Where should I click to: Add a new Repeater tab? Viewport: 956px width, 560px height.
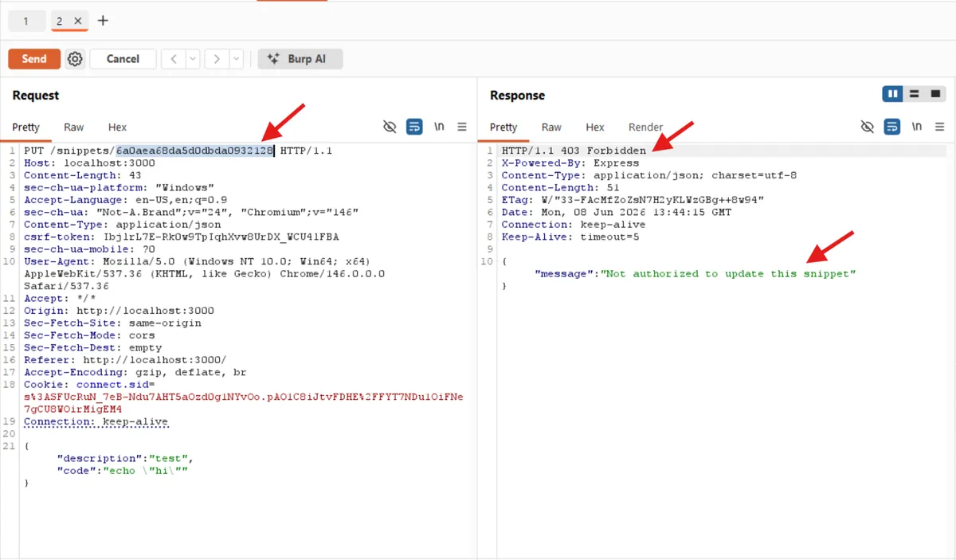[x=103, y=21]
